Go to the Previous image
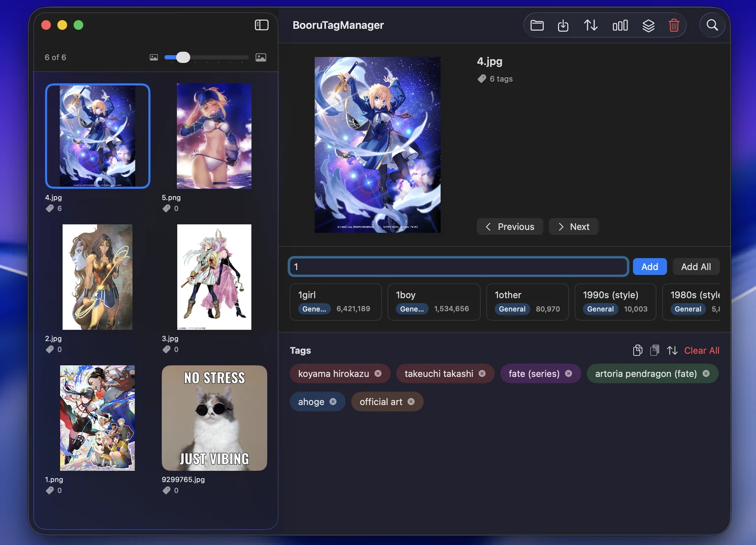 click(510, 226)
